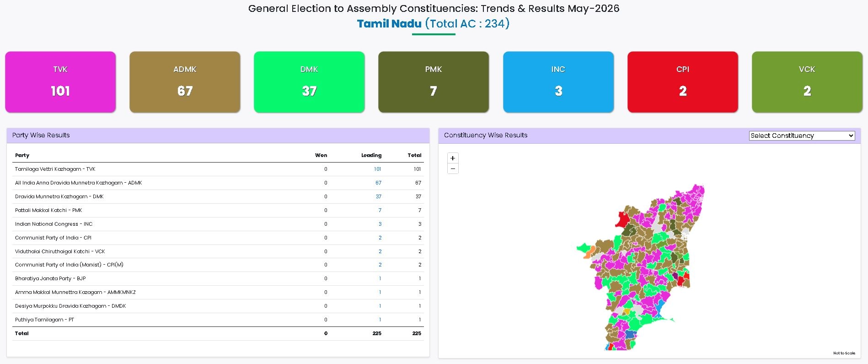Click the 'Won' column header
This screenshot has height=364, width=868.
pos(321,155)
